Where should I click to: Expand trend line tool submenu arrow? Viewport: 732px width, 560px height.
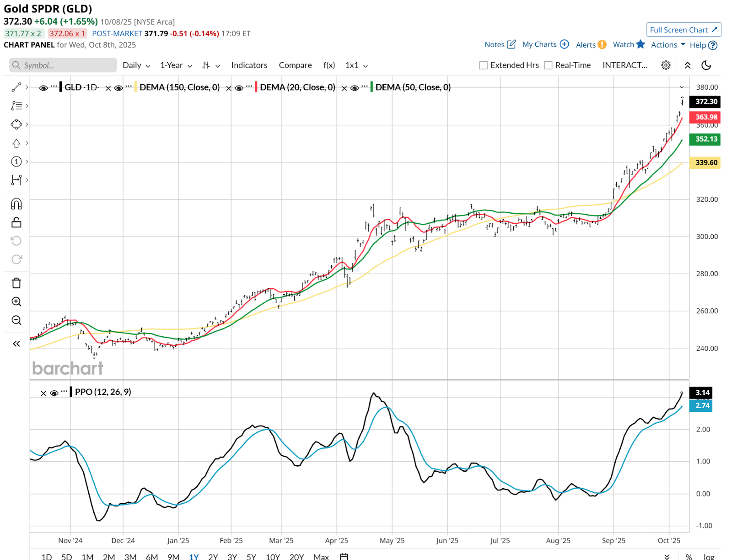[27, 87]
